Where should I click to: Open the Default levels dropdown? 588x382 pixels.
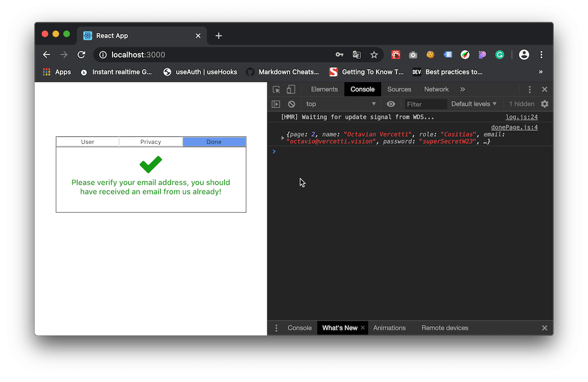(x=474, y=104)
